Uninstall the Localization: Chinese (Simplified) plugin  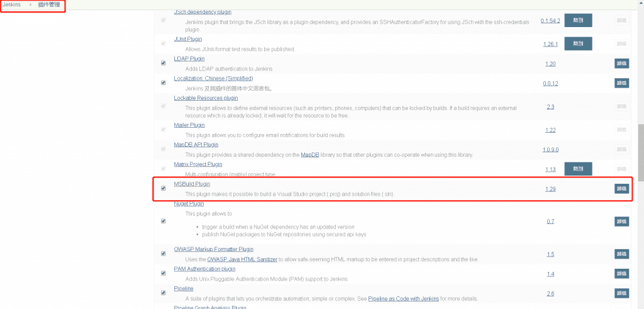tap(622, 83)
